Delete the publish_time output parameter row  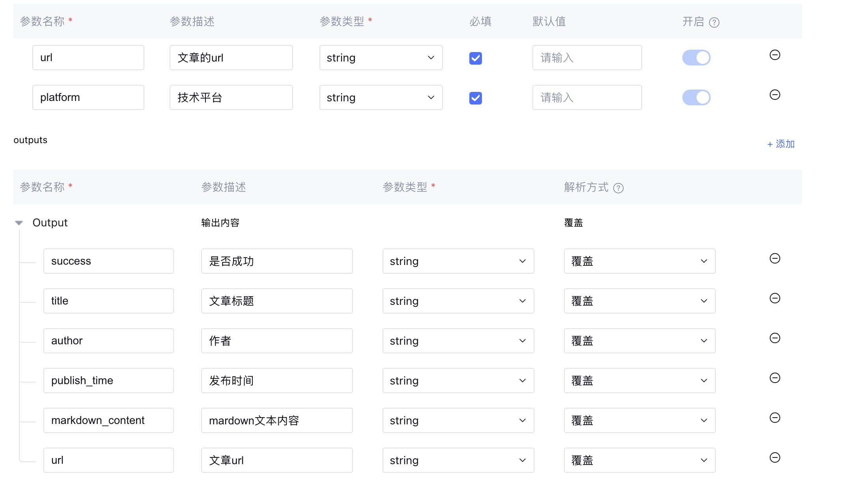[775, 378]
